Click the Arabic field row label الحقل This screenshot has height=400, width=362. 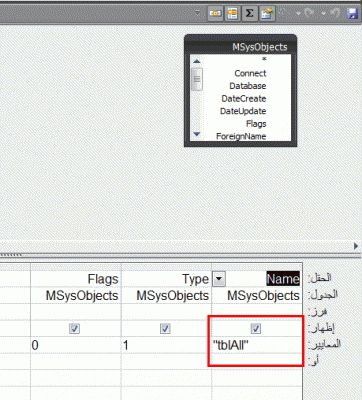point(319,278)
